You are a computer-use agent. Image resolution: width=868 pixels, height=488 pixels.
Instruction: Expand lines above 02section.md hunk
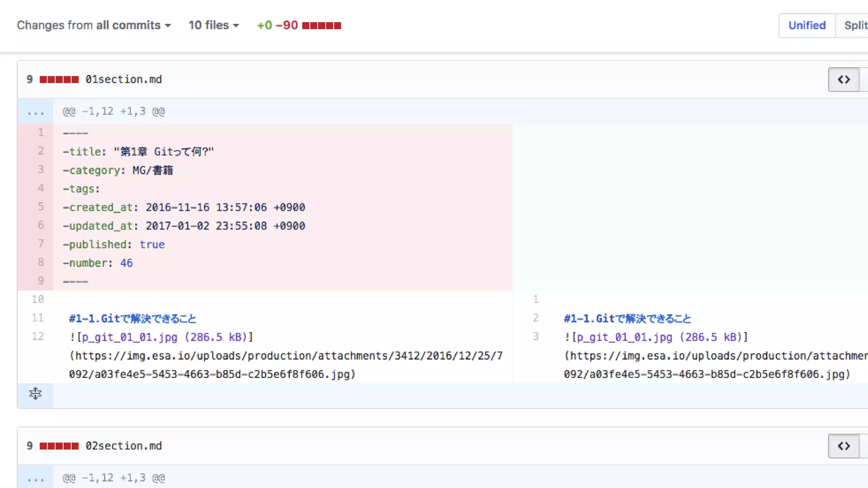click(35, 478)
